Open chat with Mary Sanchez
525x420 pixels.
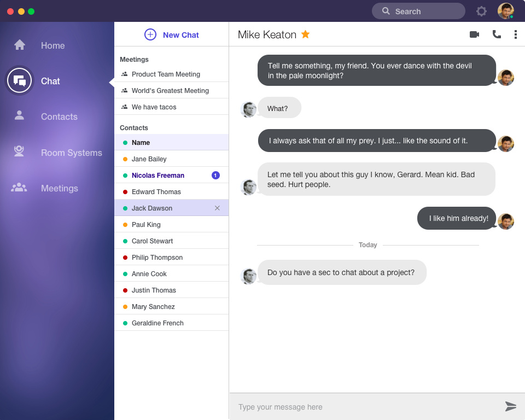(x=171, y=306)
